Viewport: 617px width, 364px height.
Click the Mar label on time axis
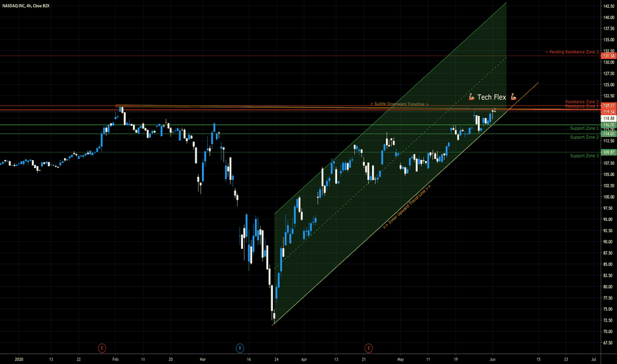point(203,359)
